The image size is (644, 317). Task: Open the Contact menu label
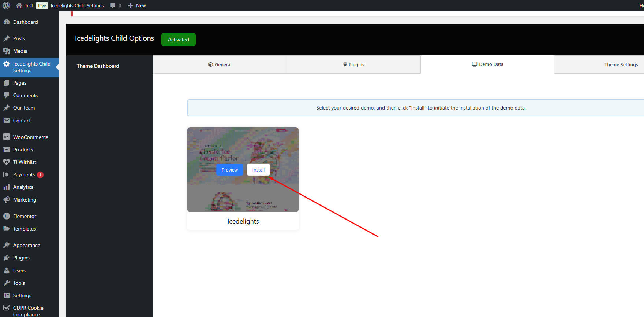point(22,121)
